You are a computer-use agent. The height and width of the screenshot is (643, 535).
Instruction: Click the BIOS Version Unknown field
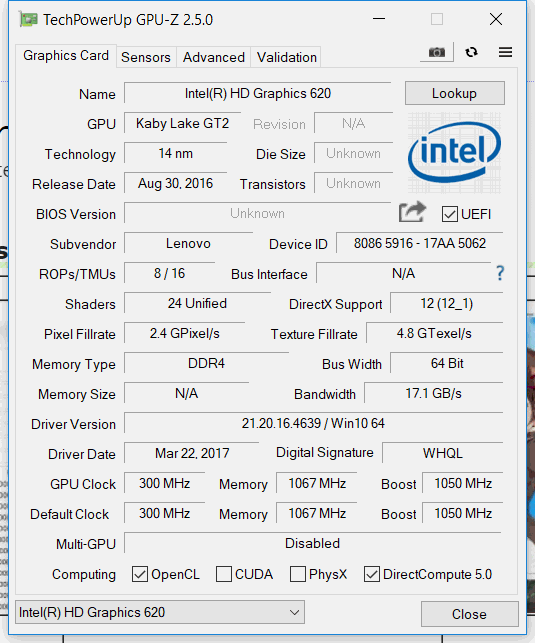click(x=257, y=213)
